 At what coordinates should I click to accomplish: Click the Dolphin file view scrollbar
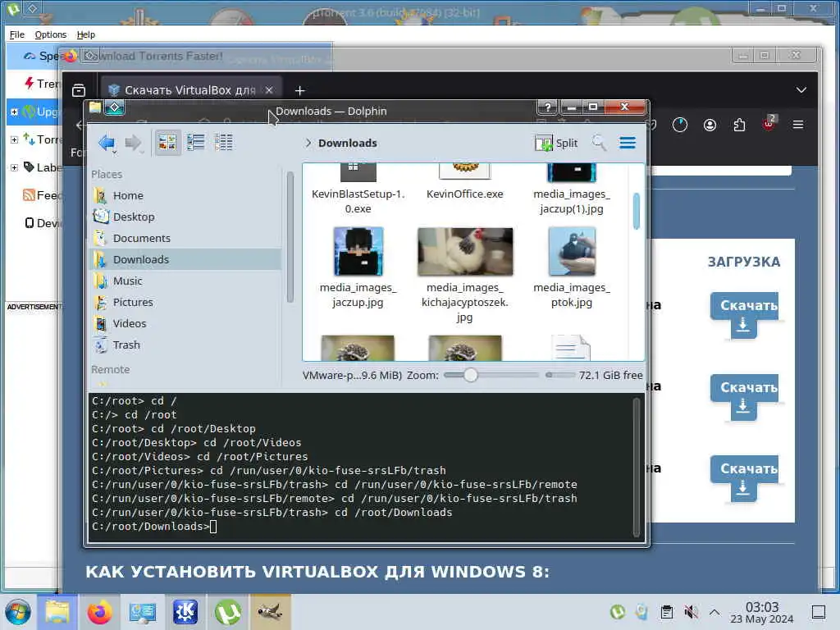(637, 211)
